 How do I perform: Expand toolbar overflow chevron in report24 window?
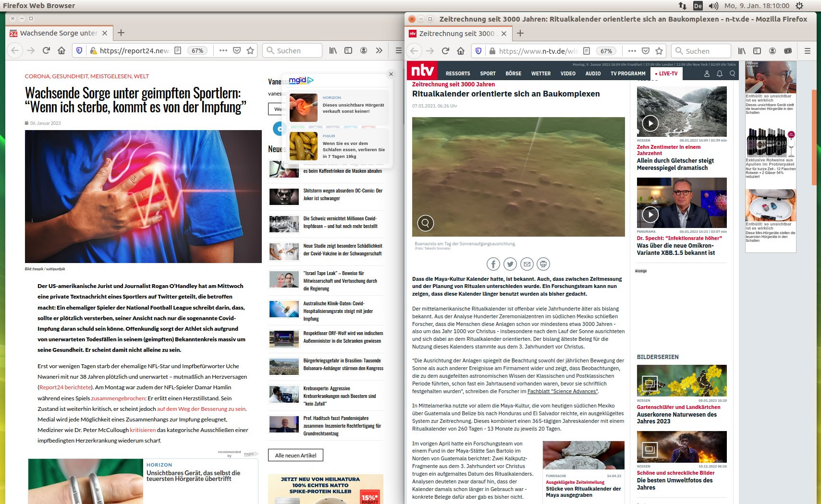click(379, 50)
